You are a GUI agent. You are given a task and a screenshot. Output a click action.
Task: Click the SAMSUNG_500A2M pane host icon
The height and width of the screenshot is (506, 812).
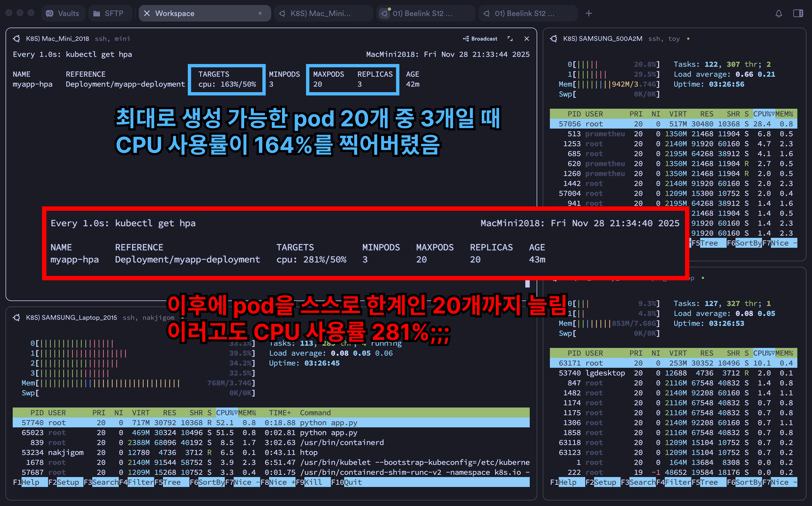tap(554, 39)
